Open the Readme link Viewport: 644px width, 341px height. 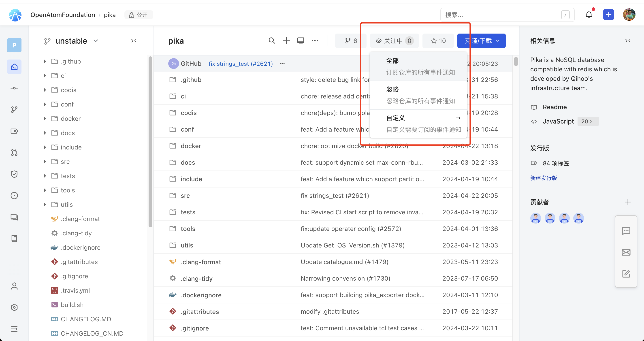[554, 107]
